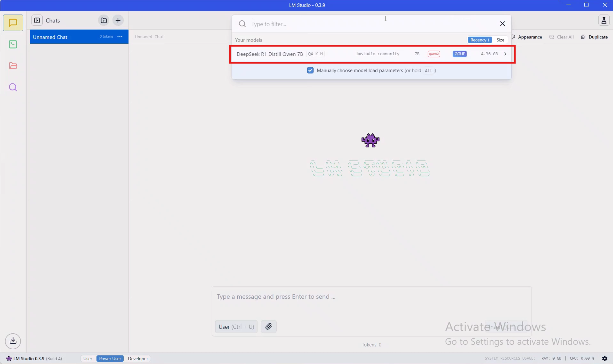Expand DeepSeek R1 model details chevron
The height and width of the screenshot is (364, 613).
pos(505,54)
